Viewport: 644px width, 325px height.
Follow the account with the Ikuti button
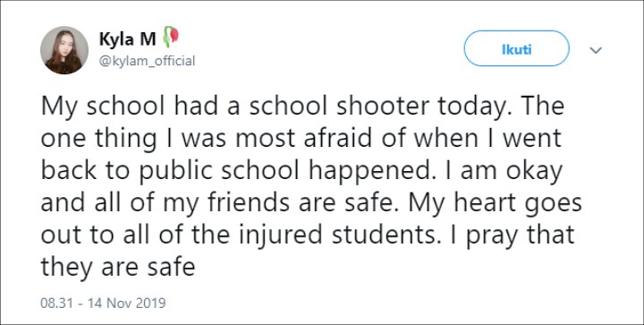point(517,48)
